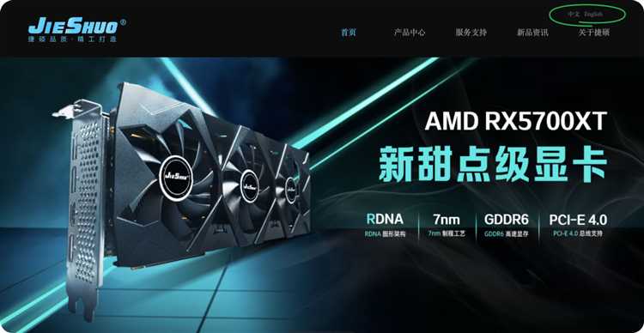The width and height of the screenshot is (644, 333).
Task: Open the 产品中心 product center menu
Action: [410, 33]
